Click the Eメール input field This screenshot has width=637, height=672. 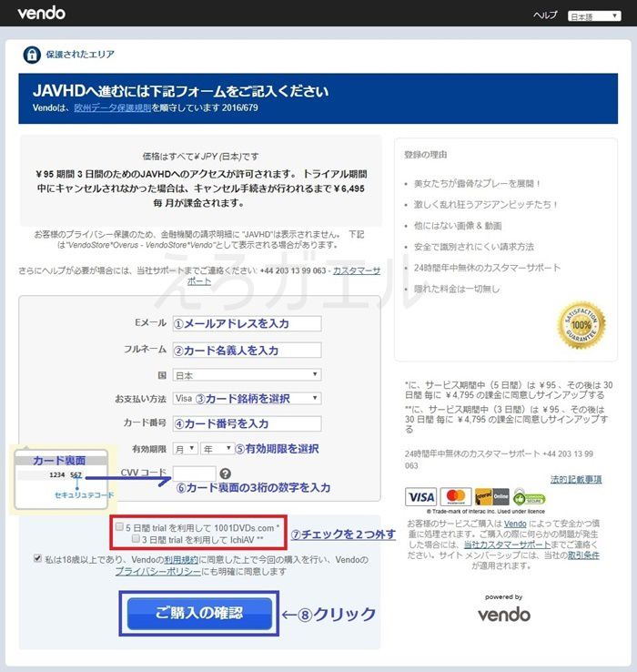coord(247,323)
